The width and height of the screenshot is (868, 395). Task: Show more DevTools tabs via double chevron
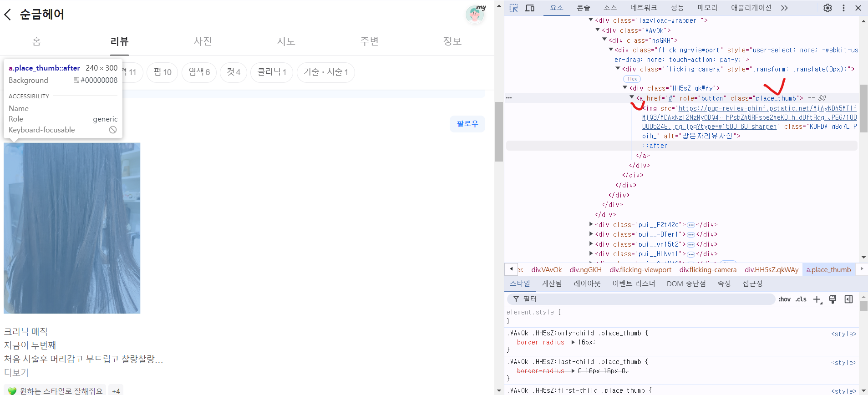(x=784, y=8)
